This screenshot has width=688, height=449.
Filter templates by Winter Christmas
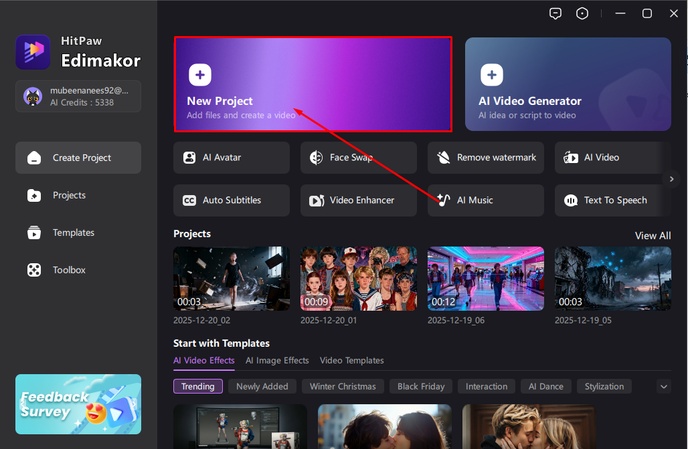click(x=343, y=386)
